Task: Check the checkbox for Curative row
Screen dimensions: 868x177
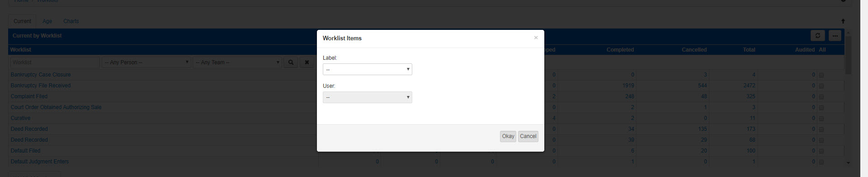Action: coord(821,119)
